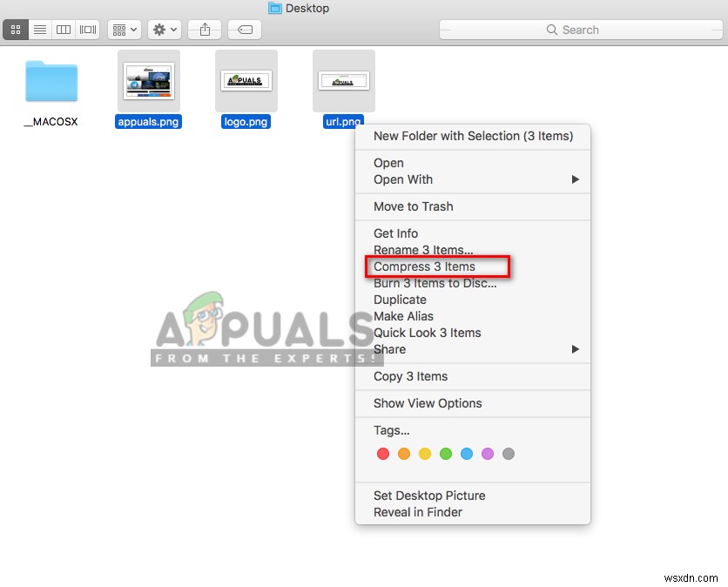The height and width of the screenshot is (587, 728).
Task: Switch Finder to column view
Action: [63, 30]
